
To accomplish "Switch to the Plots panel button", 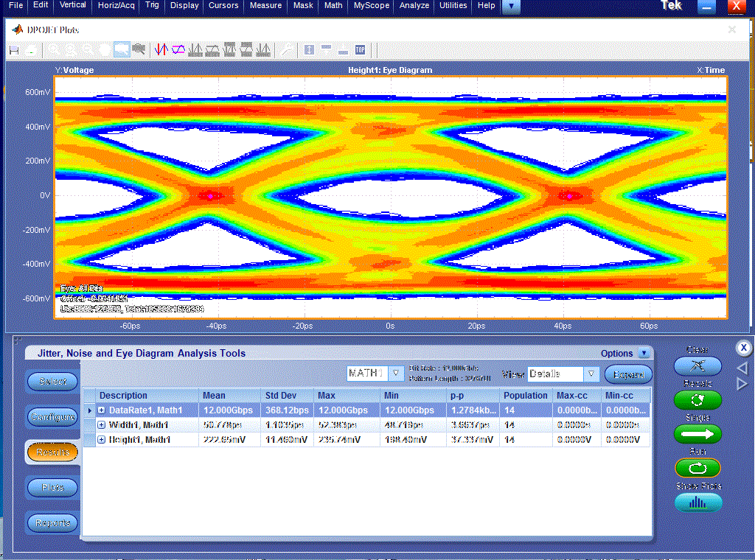I will tap(52, 487).
